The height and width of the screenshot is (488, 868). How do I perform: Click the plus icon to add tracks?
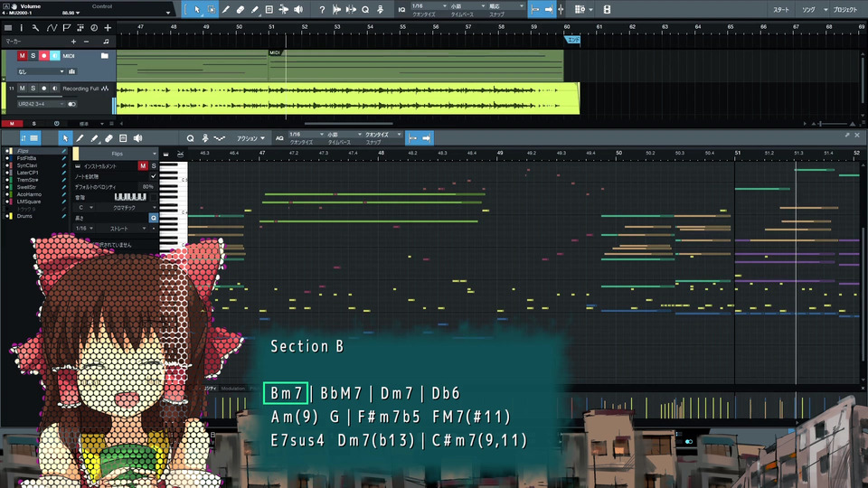click(x=108, y=27)
